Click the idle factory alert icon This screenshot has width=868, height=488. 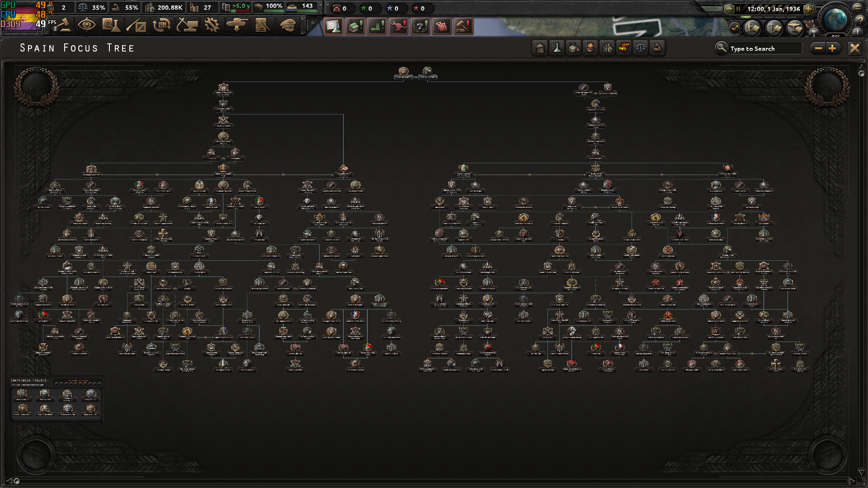tap(355, 26)
